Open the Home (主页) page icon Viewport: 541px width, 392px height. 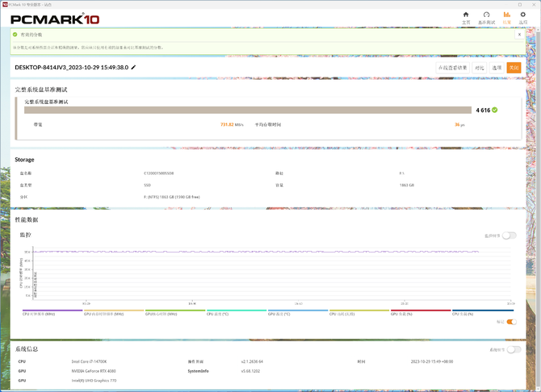[x=466, y=15]
